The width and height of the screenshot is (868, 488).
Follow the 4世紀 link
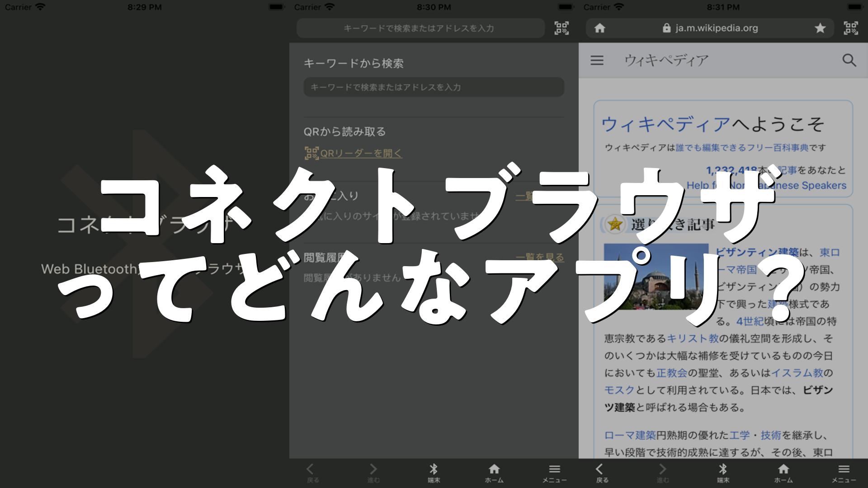(x=750, y=321)
